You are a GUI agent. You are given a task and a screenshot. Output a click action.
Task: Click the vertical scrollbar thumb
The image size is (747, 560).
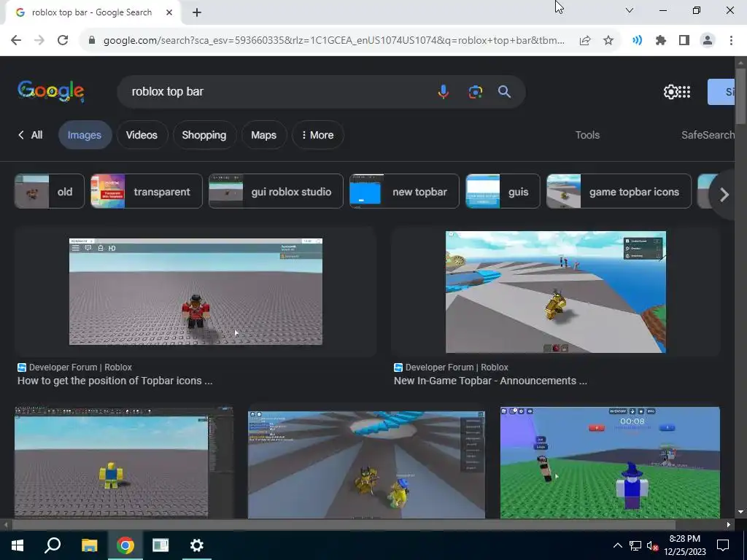pyautogui.click(x=740, y=98)
